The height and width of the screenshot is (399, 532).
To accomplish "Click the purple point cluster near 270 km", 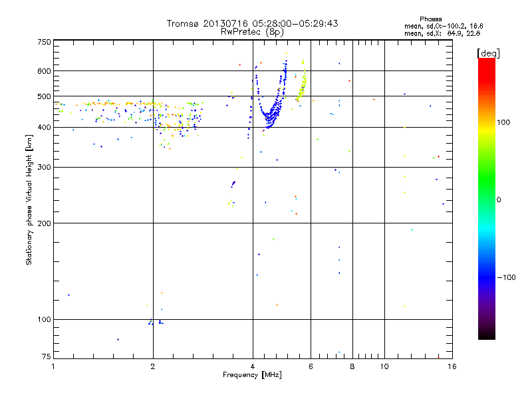I will click(x=233, y=184).
